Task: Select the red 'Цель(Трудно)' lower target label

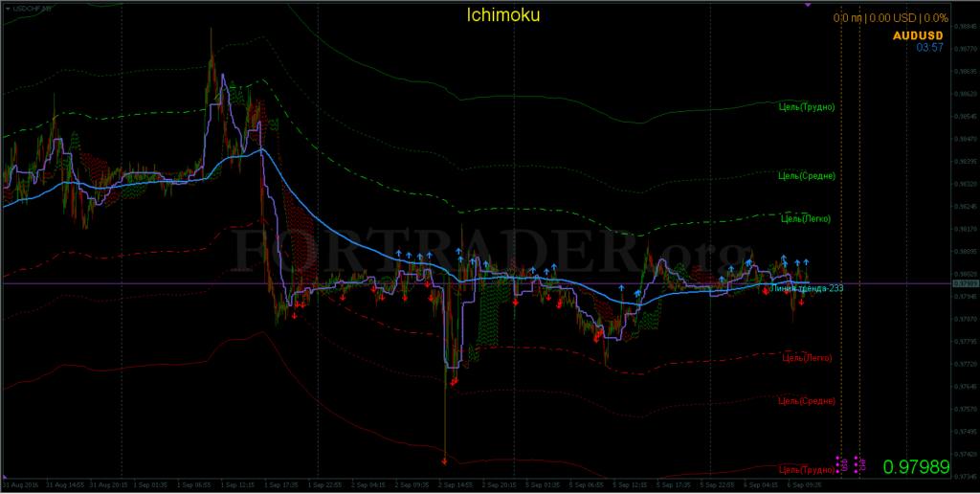Action: (x=806, y=469)
